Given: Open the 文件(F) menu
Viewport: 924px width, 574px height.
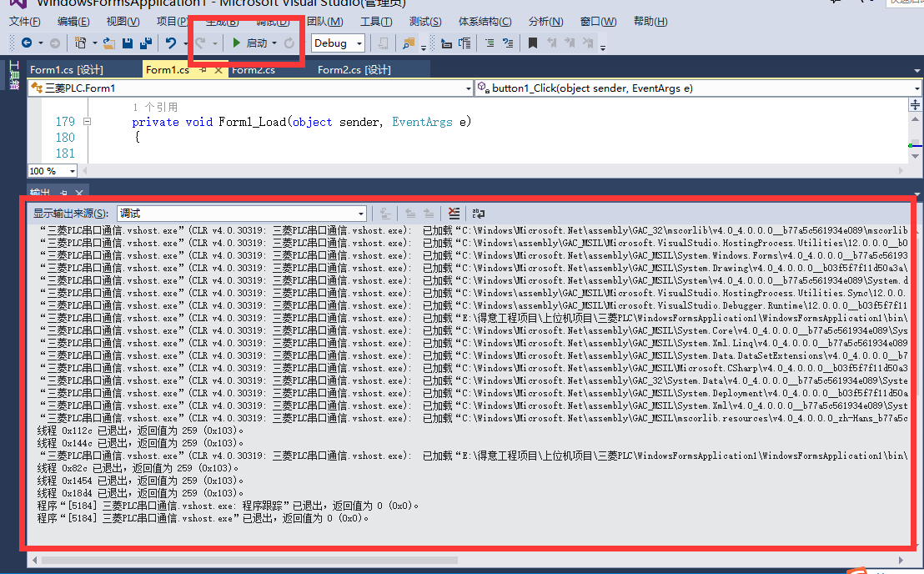Looking at the screenshot, I should (x=25, y=22).
